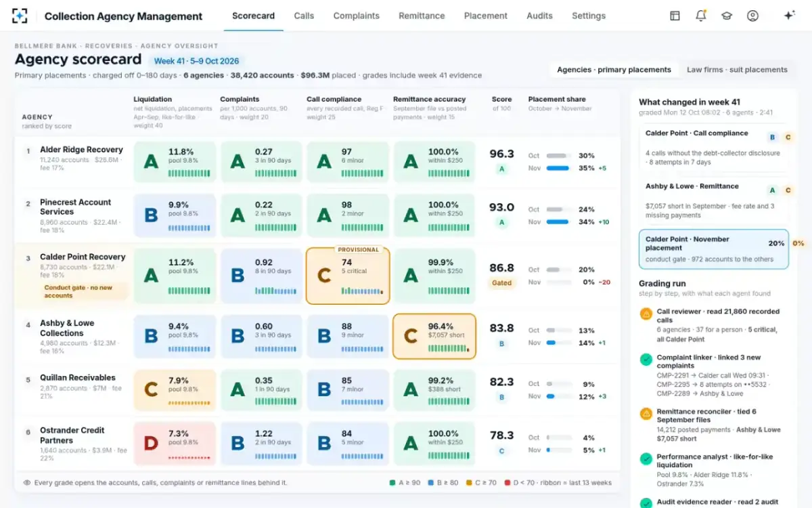The height and width of the screenshot is (508, 812).
Task: Click the Liquidation column header
Action: (153, 99)
